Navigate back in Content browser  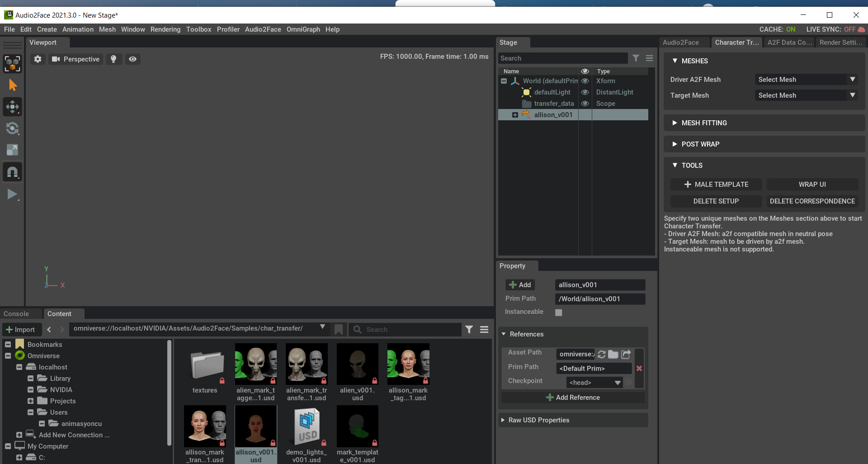[49, 330]
